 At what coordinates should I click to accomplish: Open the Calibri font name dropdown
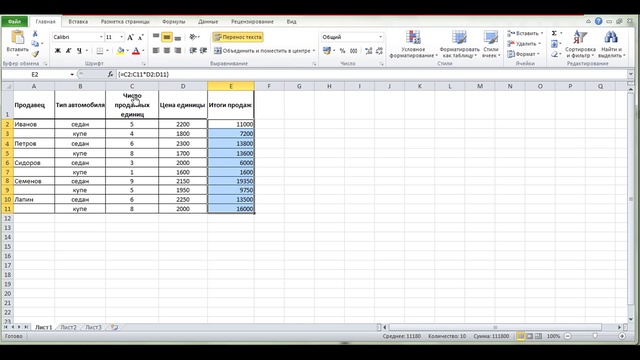click(101, 37)
